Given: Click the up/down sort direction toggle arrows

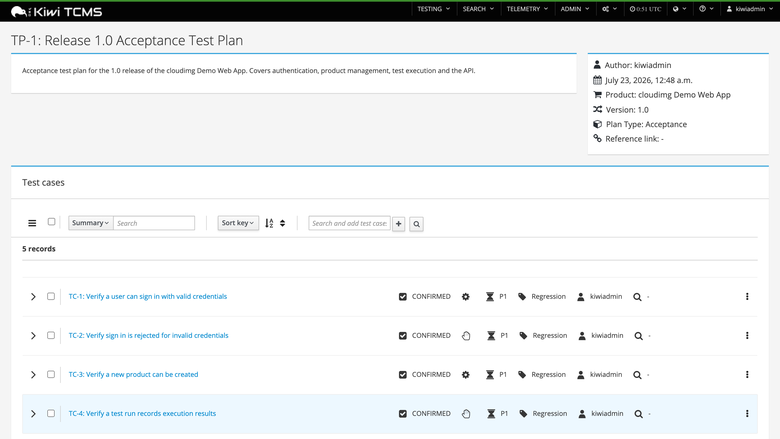Looking at the screenshot, I should [x=283, y=223].
